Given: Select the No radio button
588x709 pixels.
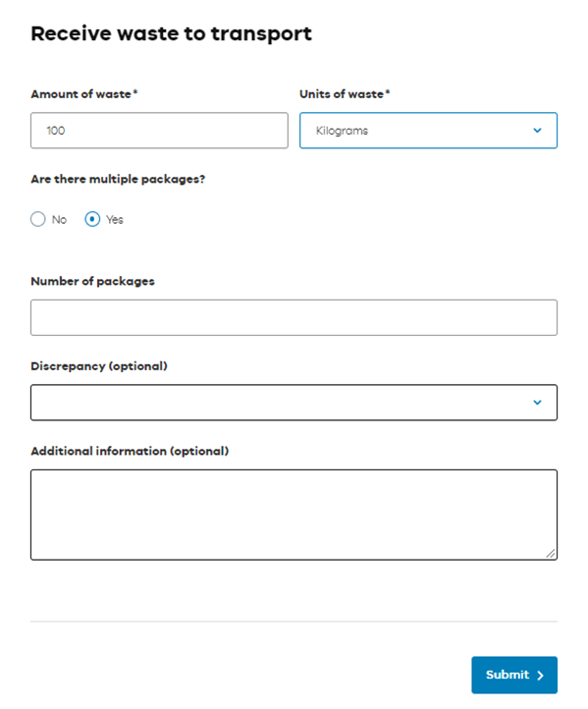Looking at the screenshot, I should tap(38, 219).
